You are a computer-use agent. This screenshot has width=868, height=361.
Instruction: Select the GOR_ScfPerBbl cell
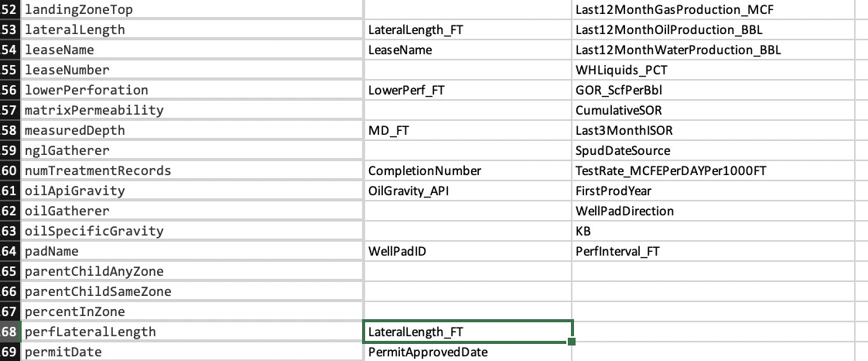click(618, 91)
